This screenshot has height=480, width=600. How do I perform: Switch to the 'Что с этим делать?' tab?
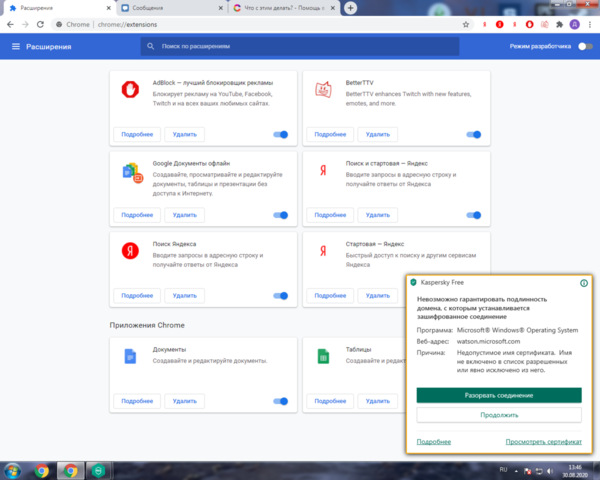click(284, 8)
